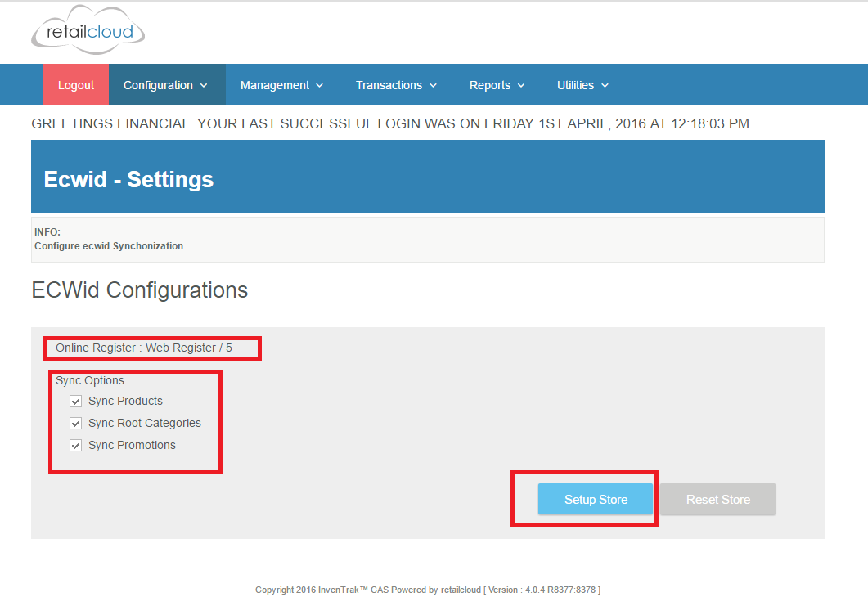This screenshot has width=868, height=615.
Task: Click the 'Online Register : Web Register / 5' text
Action: pyautogui.click(x=144, y=348)
